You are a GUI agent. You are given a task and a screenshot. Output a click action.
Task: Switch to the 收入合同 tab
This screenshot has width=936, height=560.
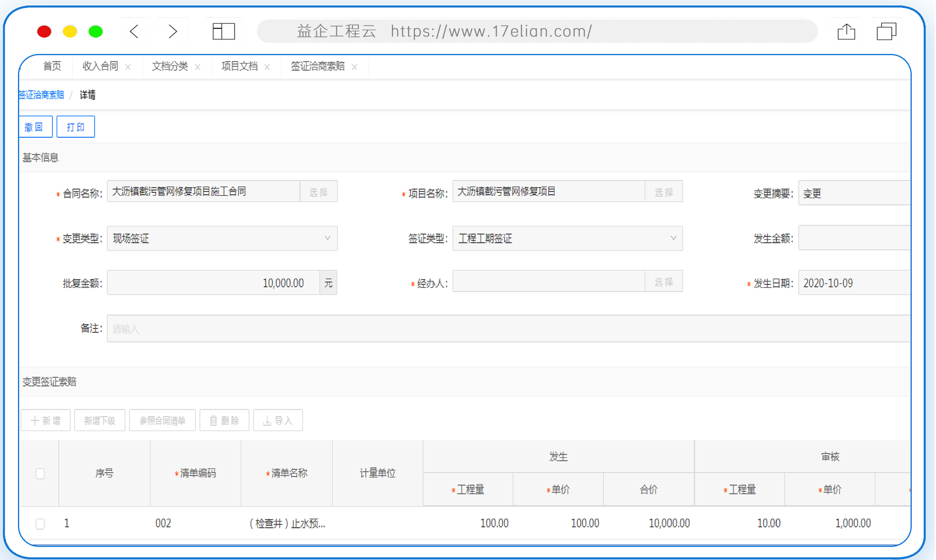100,66
